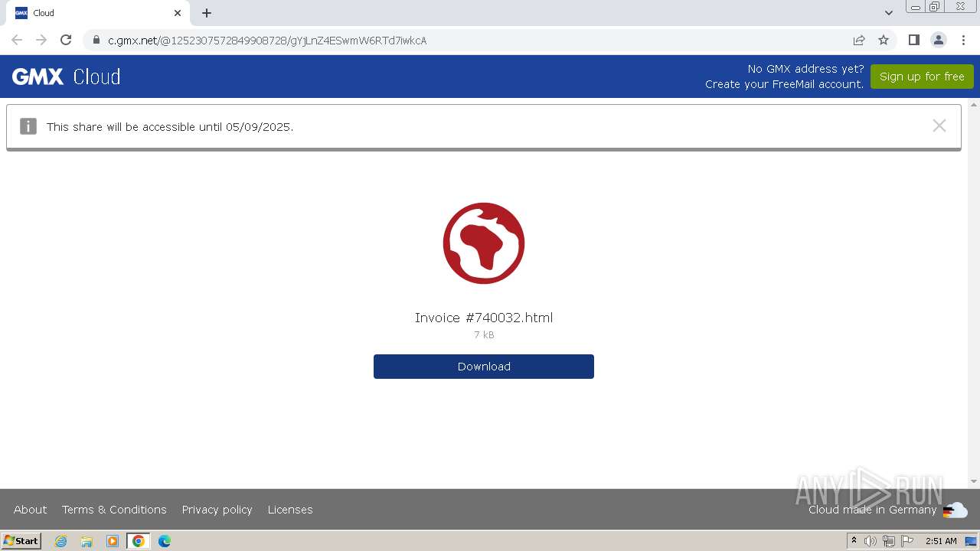Bookmark this page with the star icon
Image resolution: width=980 pixels, height=551 pixels.
[884, 40]
